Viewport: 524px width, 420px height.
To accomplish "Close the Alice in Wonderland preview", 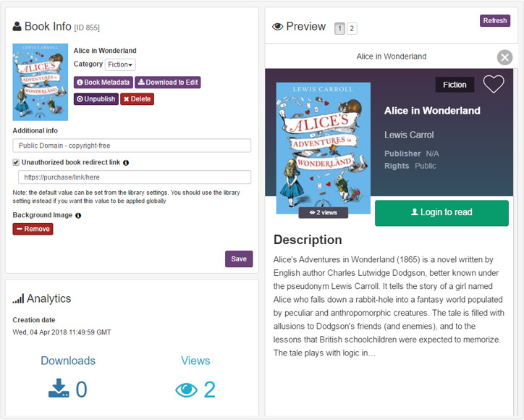I will 504,57.
